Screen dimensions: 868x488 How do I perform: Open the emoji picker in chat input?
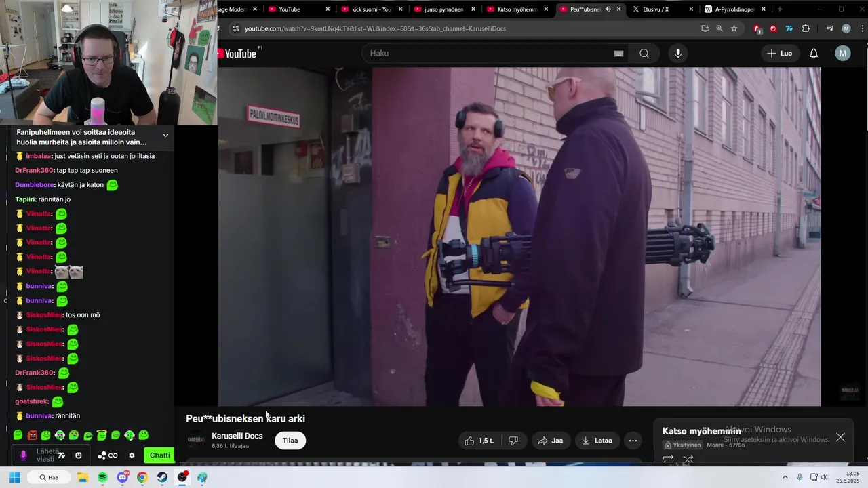pos(79,455)
